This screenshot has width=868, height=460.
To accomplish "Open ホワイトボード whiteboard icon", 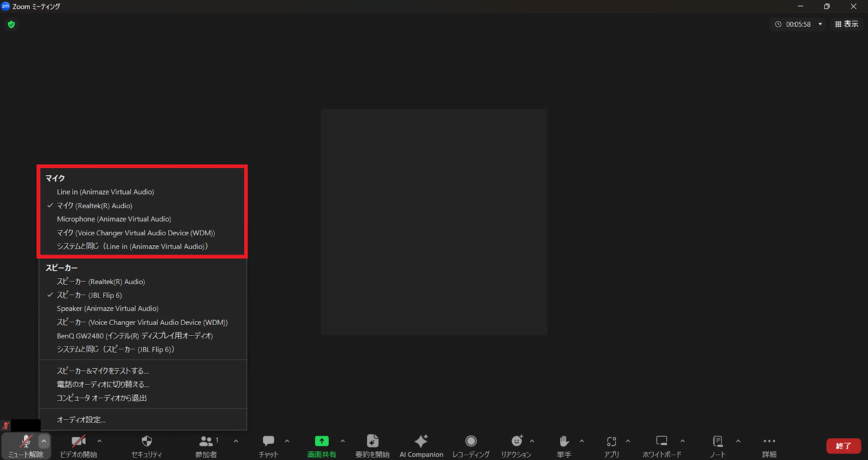I will click(662, 441).
